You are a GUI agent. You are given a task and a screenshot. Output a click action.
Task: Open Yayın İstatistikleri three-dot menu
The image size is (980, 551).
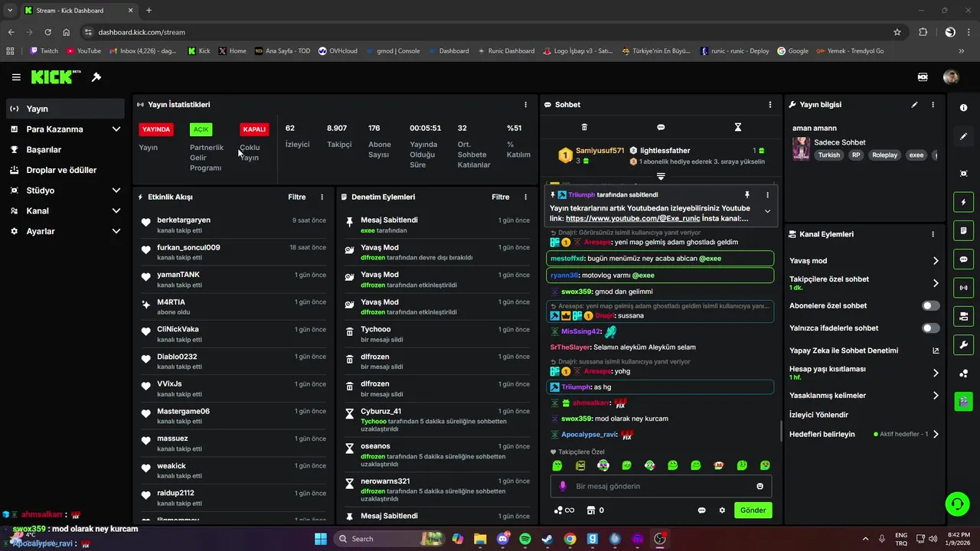(x=525, y=105)
